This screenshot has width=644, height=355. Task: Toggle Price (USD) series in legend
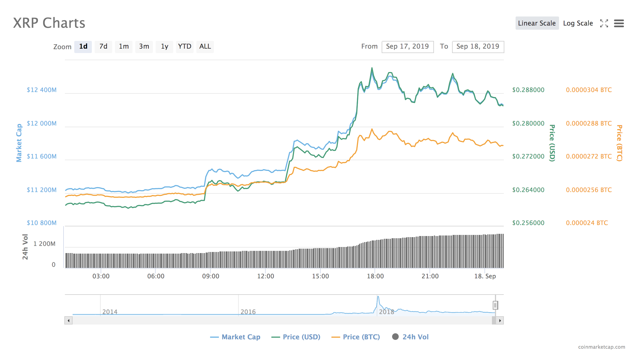point(296,337)
